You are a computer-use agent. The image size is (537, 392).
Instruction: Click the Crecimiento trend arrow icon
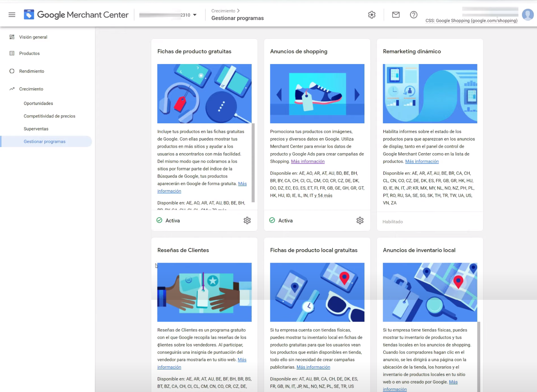12,89
